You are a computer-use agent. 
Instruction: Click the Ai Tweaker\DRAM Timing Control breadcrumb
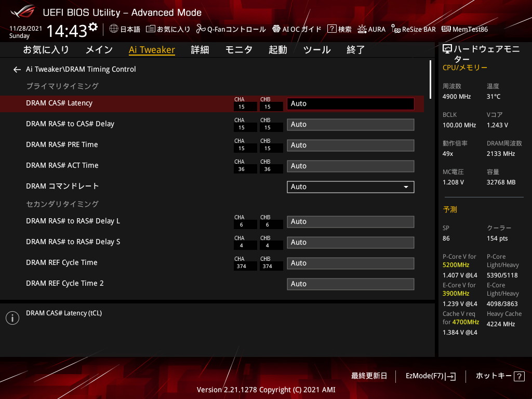(x=81, y=69)
